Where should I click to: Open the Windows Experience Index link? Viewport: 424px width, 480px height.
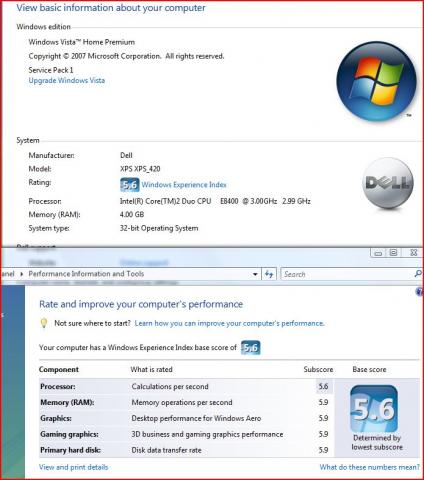[x=184, y=185]
